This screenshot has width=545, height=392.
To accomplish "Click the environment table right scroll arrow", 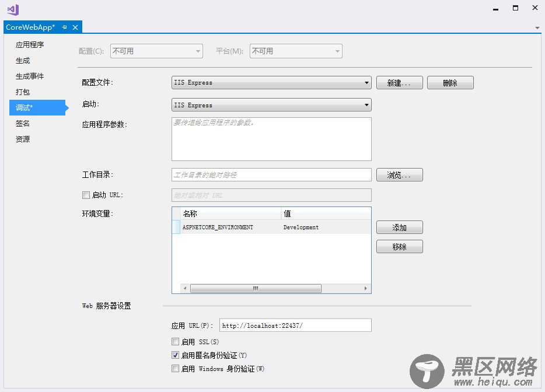I will (x=366, y=288).
